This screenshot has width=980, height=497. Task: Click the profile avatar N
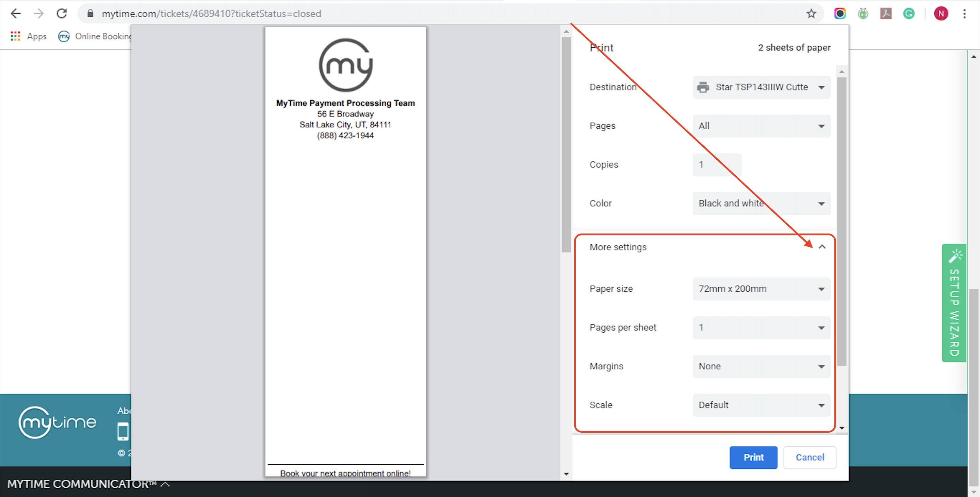click(x=941, y=14)
